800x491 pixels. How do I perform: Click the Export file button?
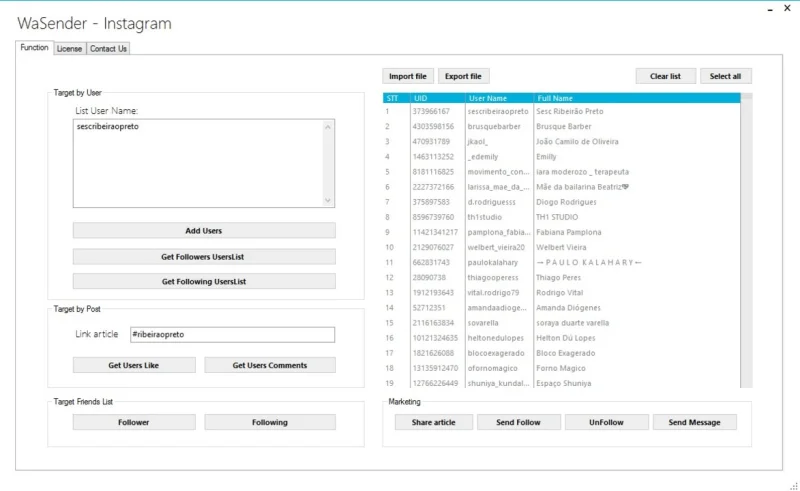pos(463,76)
